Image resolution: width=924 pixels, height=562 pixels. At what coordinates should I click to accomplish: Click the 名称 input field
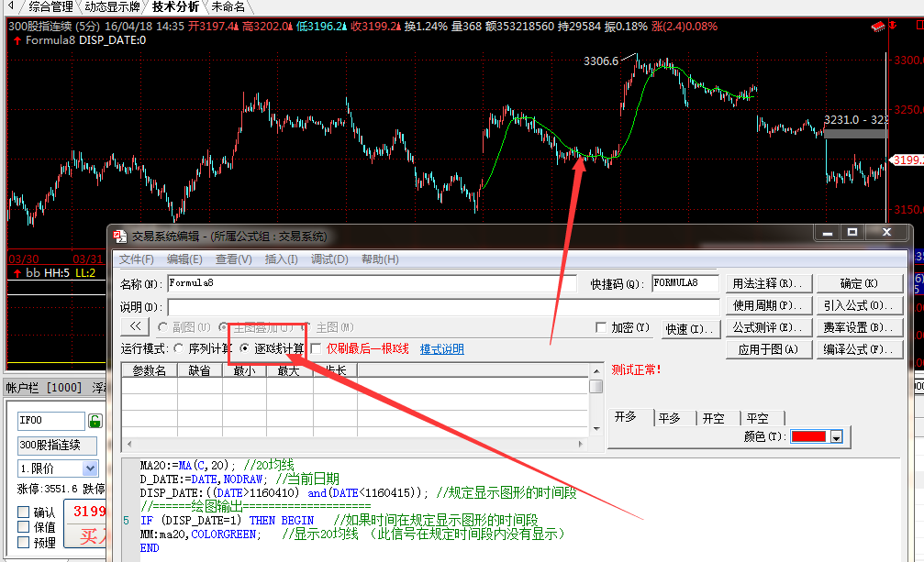click(x=372, y=283)
